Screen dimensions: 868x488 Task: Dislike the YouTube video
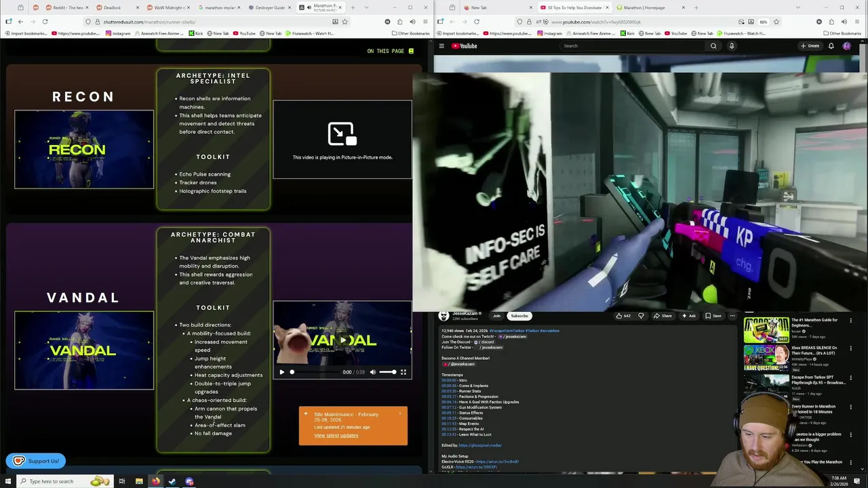tap(641, 316)
